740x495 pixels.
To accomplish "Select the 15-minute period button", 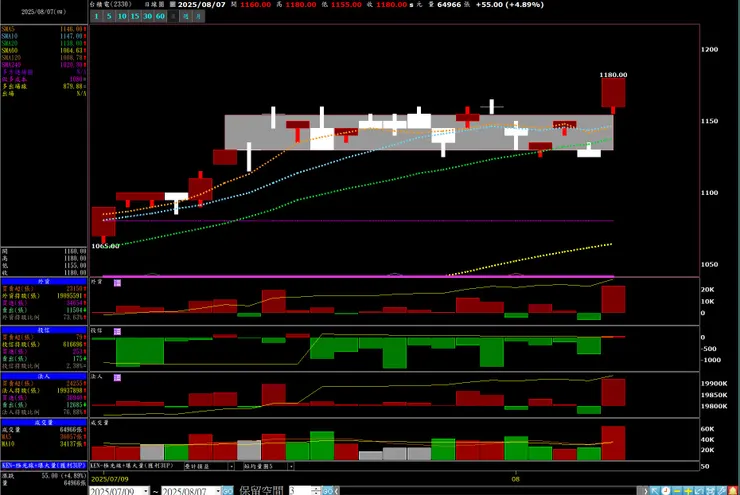I will [x=135, y=17].
